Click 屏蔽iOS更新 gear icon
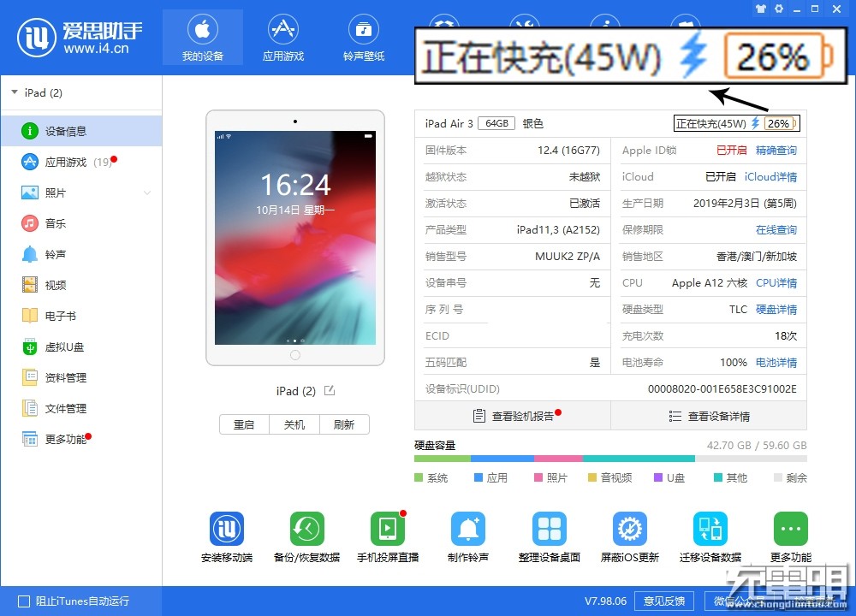Screen dimensions: 856x616 click(x=629, y=528)
